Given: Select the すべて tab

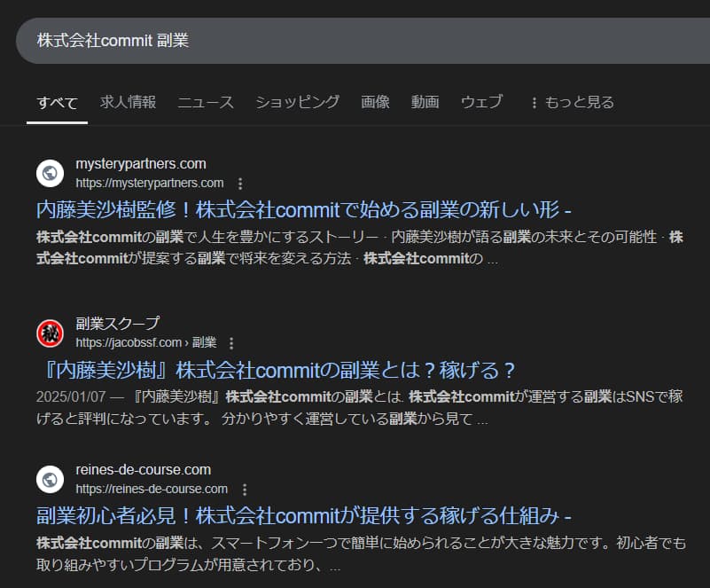Looking at the screenshot, I should 57,102.
